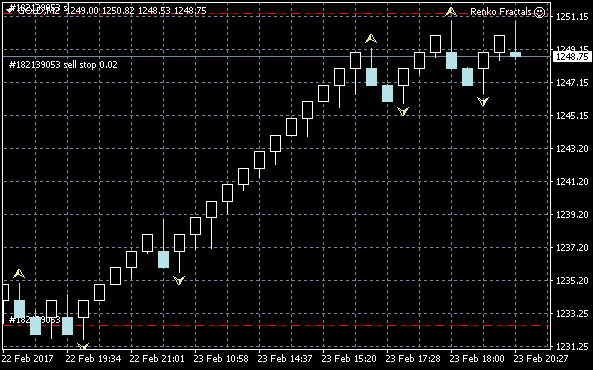Click the 1231.25 price scale label
Image resolution: width=593 pixels, height=370 pixels.
pos(572,347)
